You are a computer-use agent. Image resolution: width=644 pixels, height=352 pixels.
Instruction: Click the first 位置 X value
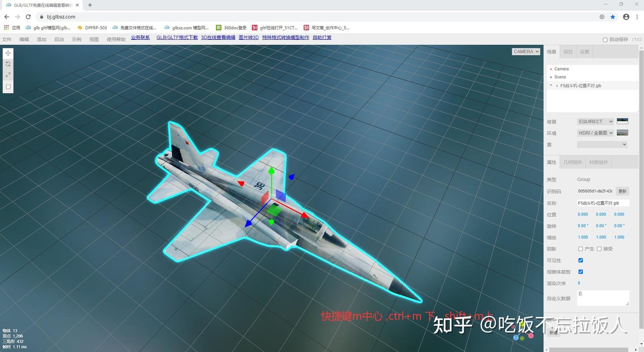coord(583,215)
